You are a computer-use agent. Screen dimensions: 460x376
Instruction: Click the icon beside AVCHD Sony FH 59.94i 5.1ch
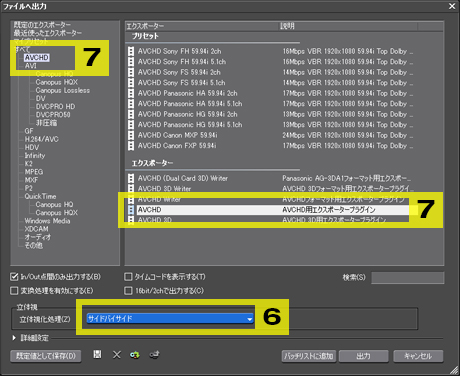pyautogui.click(x=131, y=62)
